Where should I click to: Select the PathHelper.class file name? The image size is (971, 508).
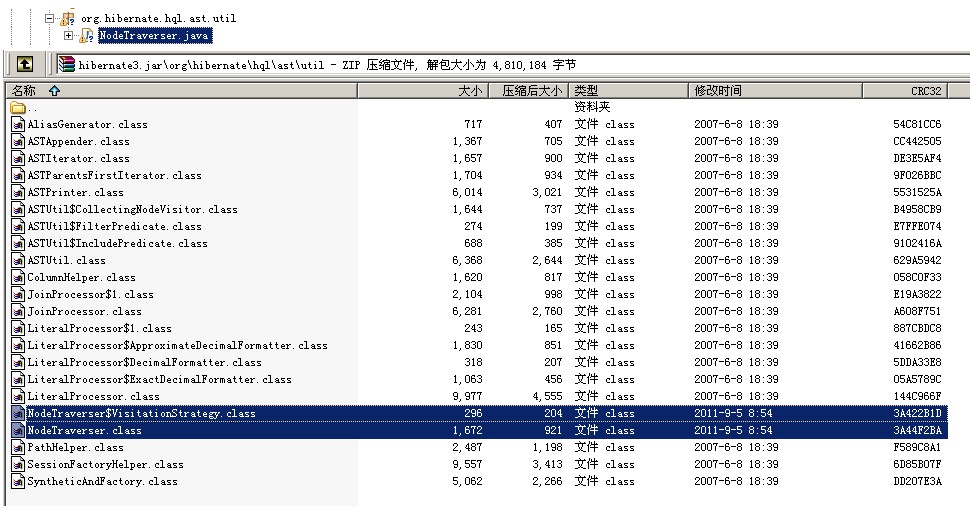[x=76, y=447]
